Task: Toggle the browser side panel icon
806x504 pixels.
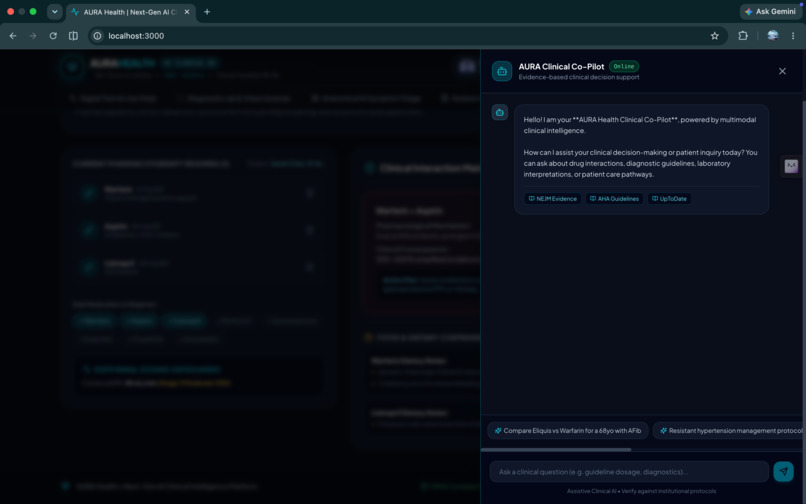Action: [x=74, y=36]
